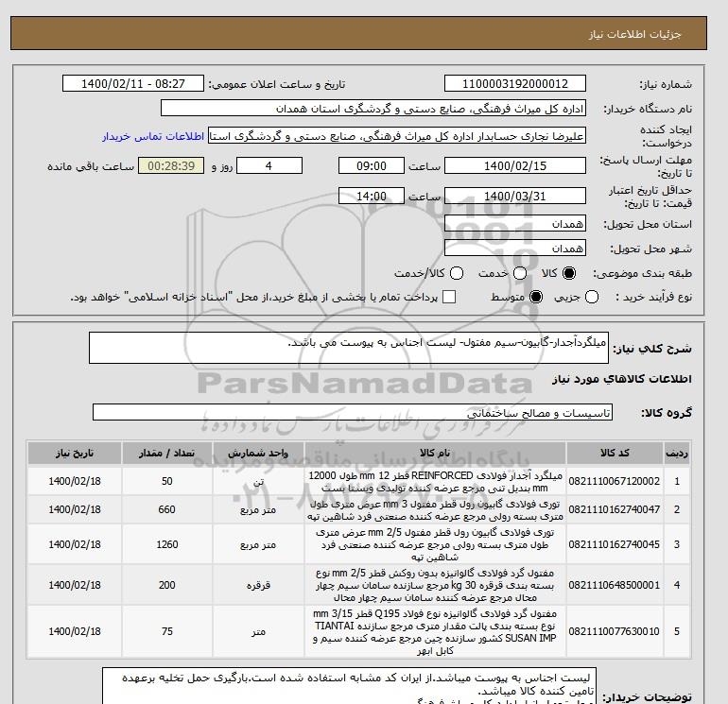Click the نام کالا column header
728x704 pixels.
point(435,453)
